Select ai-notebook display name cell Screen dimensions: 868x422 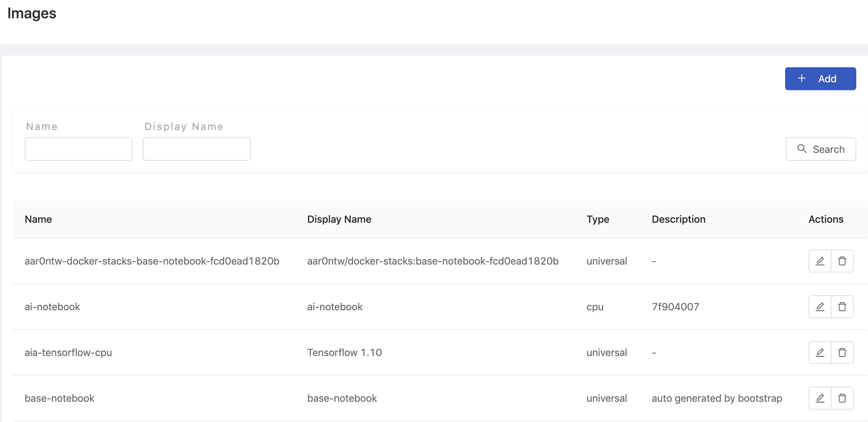[335, 307]
